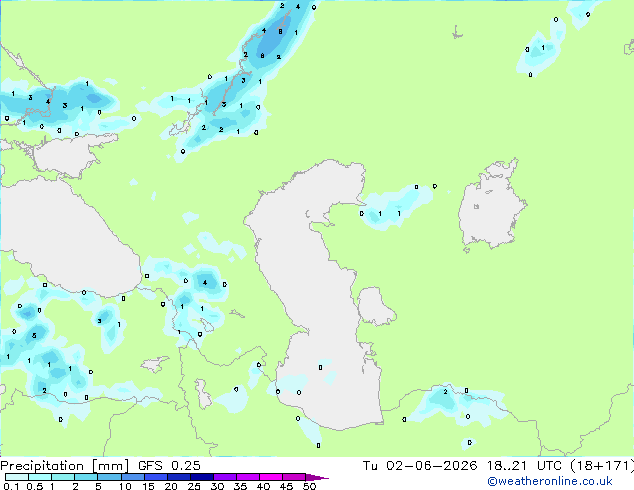634x490 pixels.
Task: Click the date "Tu 02-06-2026"
Action: (420, 466)
